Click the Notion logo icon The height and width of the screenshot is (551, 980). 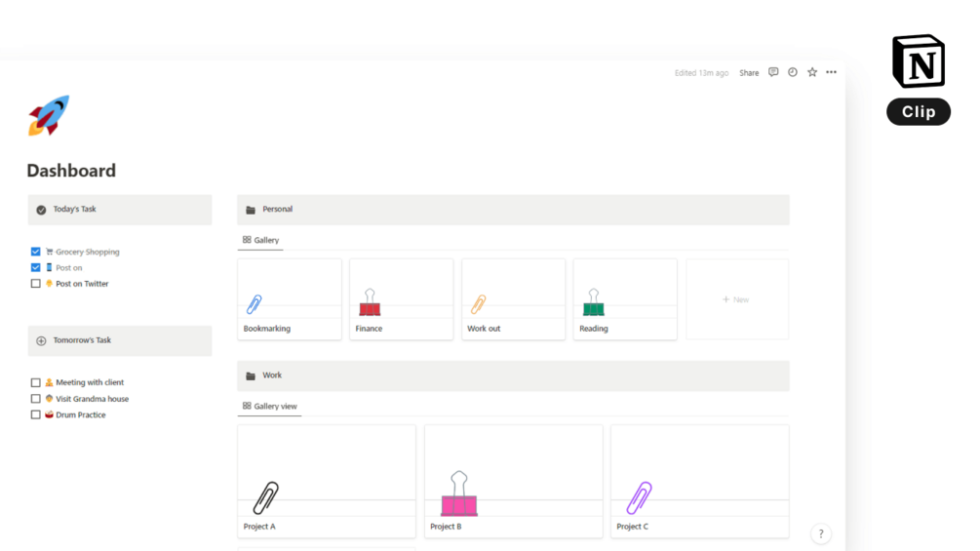pos(919,61)
